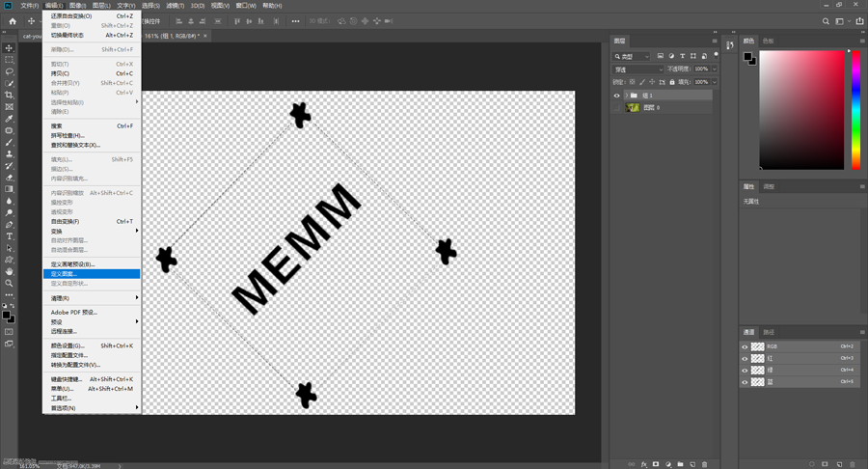Select the Move tool in the toolbar

[10, 48]
